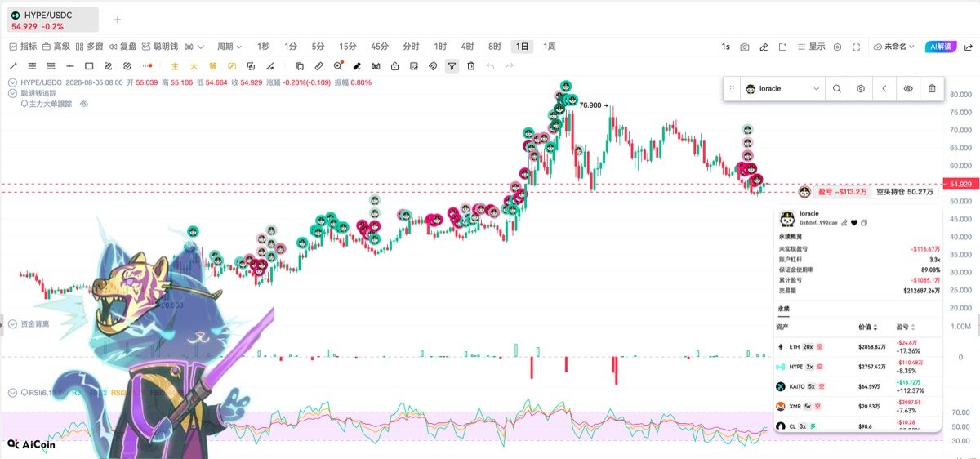Click the 1s interval button

click(725, 47)
